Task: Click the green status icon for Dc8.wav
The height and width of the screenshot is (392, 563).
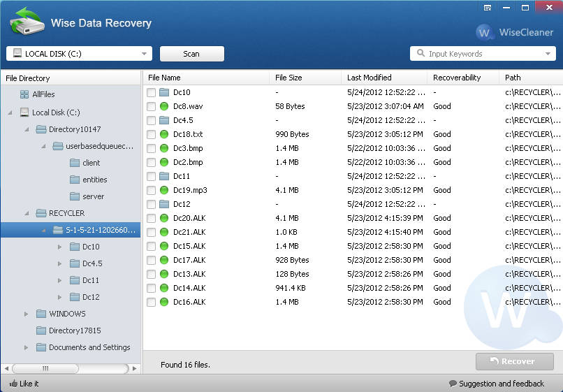Action: [x=164, y=106]
